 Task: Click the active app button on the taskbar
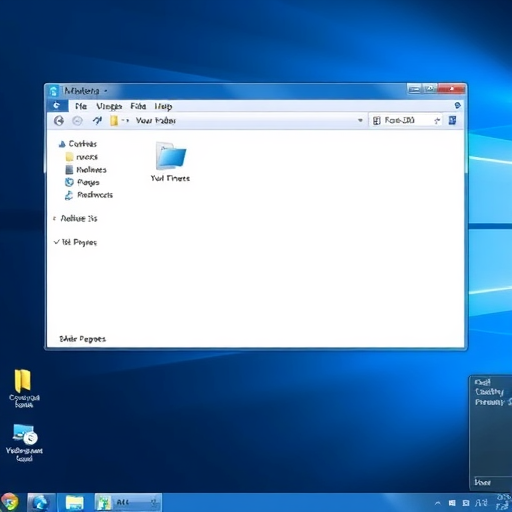(x=128, y=503)
